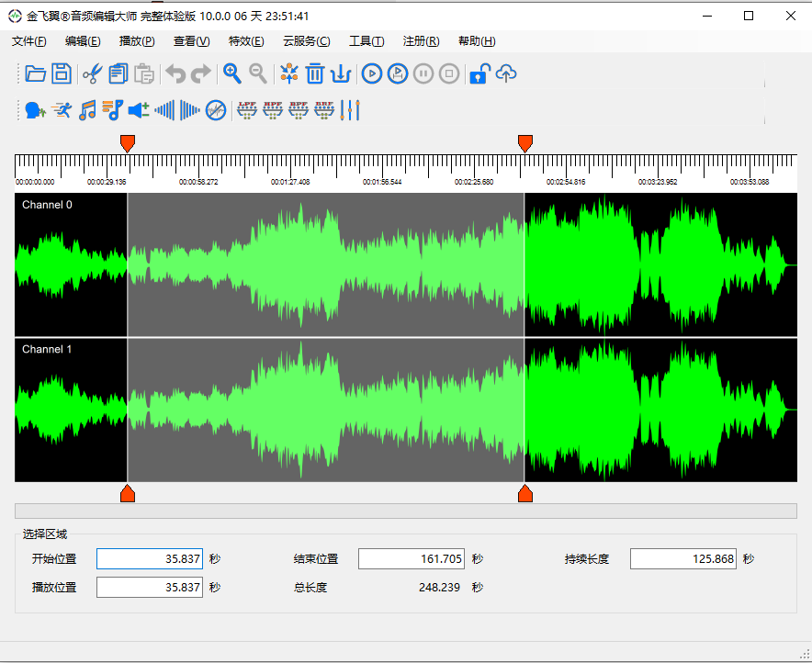Click the save disk icon
The height and width of the screenshot is (663, 812).
[62, 74]
